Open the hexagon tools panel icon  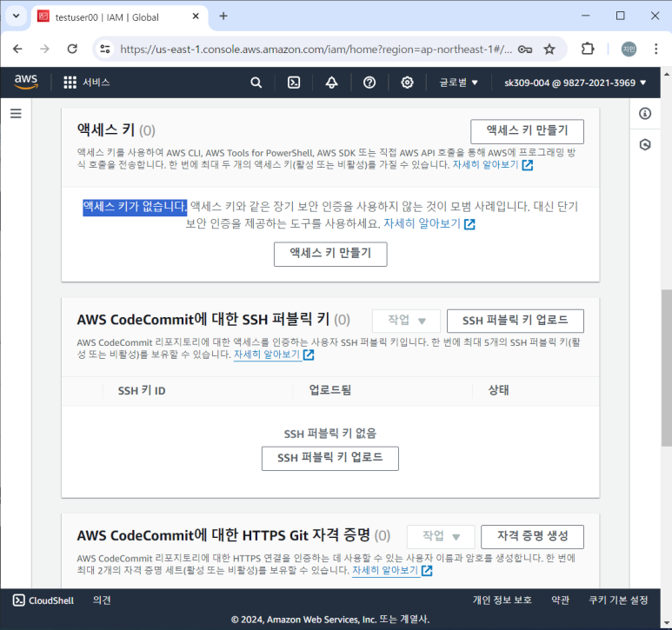pyautogui.click(x=645, y=145)
